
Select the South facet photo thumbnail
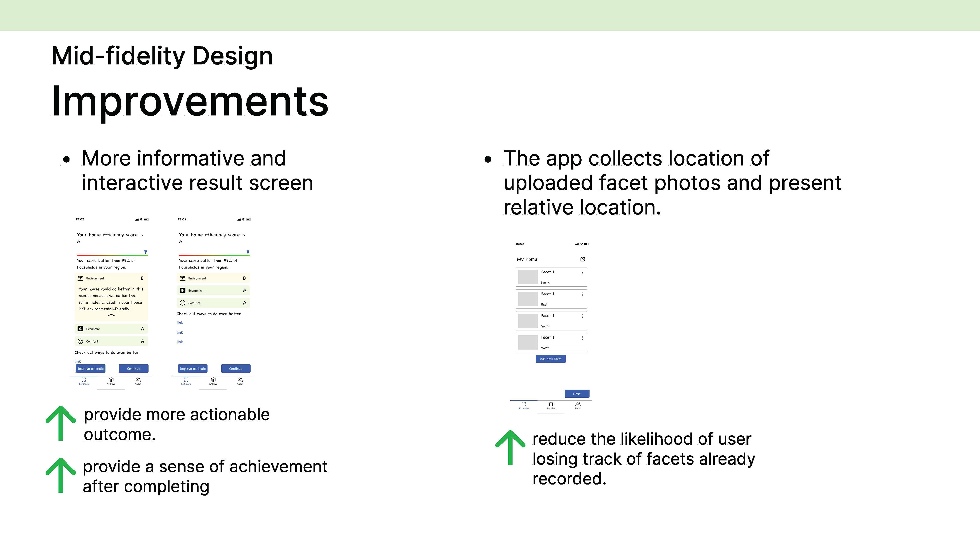coord(528,321)
